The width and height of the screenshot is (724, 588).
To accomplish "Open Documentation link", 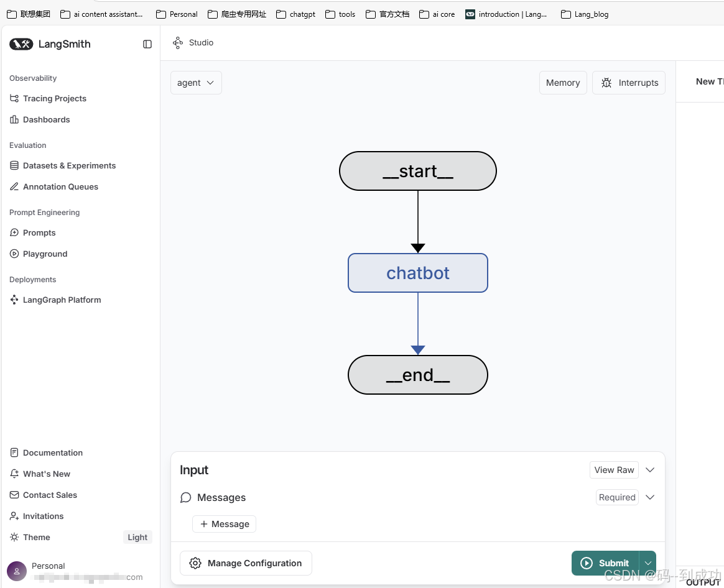I will click(x=53, y=452).
